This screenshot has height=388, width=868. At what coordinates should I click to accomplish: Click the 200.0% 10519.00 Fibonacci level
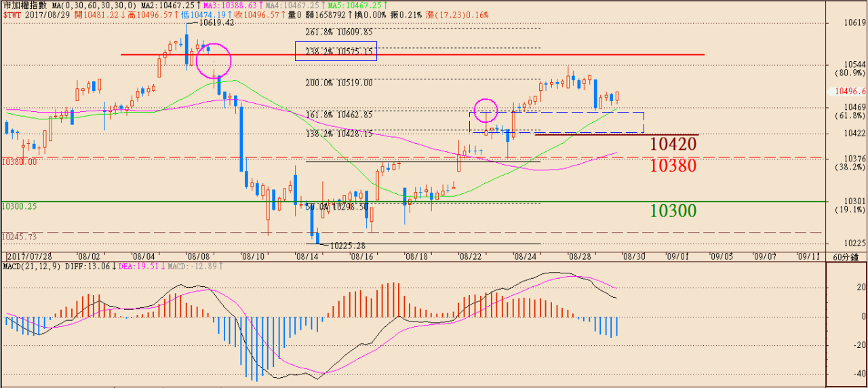pos(339,83)
